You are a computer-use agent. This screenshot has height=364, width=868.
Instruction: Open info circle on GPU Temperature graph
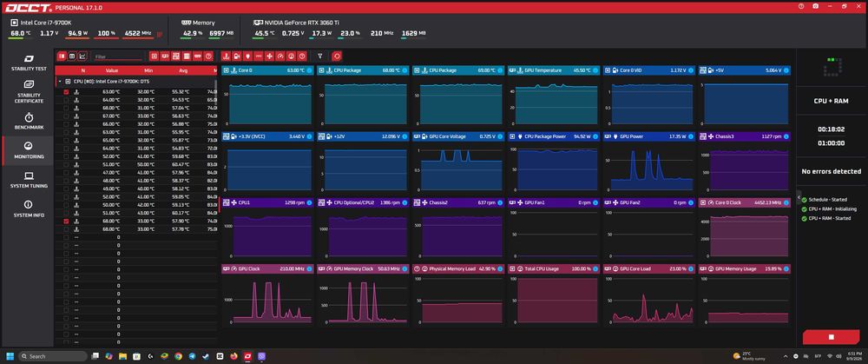click(595, 70)
